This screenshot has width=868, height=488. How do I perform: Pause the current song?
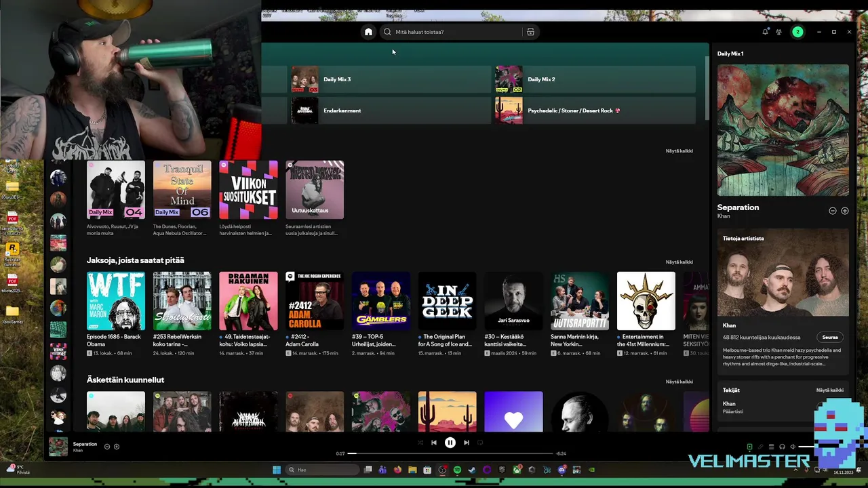pyautogui.click(x=450, y=443)
